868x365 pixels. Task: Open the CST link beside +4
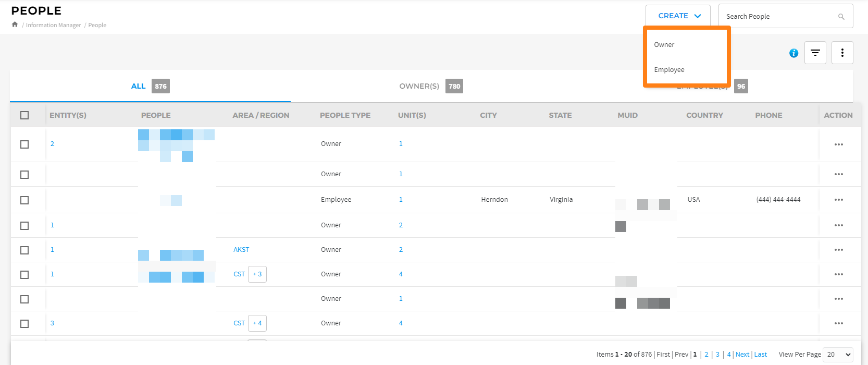[x=239, y=323]
